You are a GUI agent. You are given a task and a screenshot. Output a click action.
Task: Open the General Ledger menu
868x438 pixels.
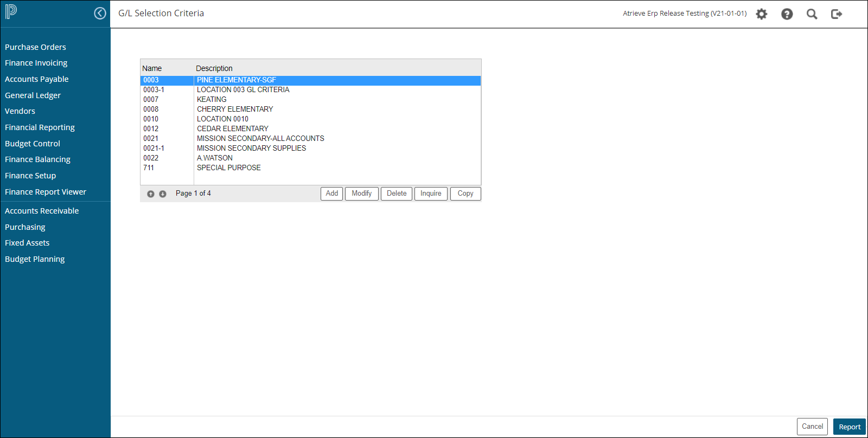(x=33, y=95)
